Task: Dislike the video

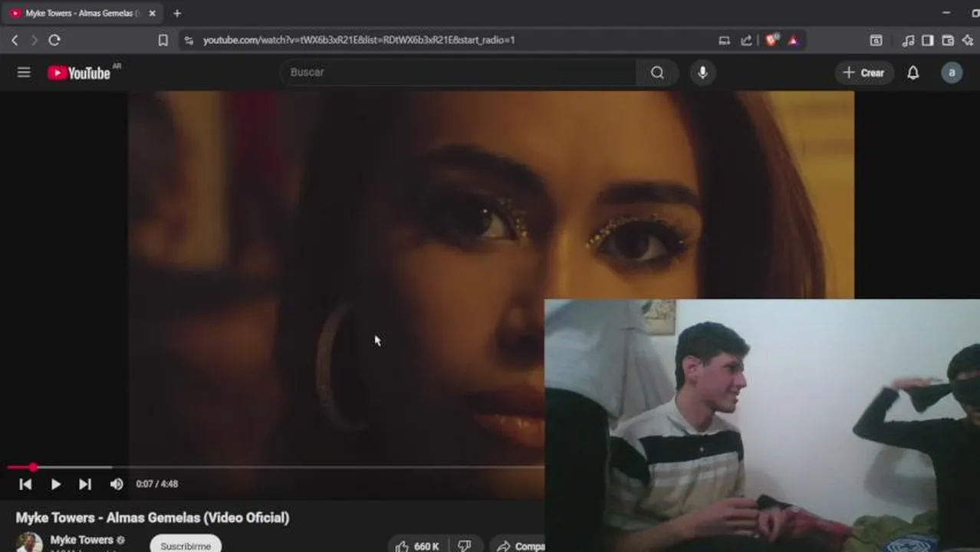Action: coord(465,545)
